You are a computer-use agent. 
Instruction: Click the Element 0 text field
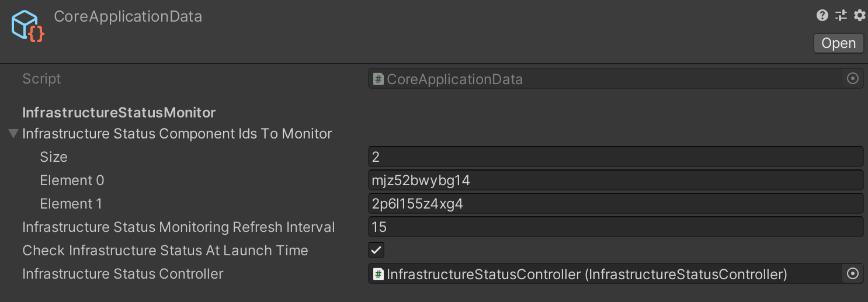pos(616,180)
